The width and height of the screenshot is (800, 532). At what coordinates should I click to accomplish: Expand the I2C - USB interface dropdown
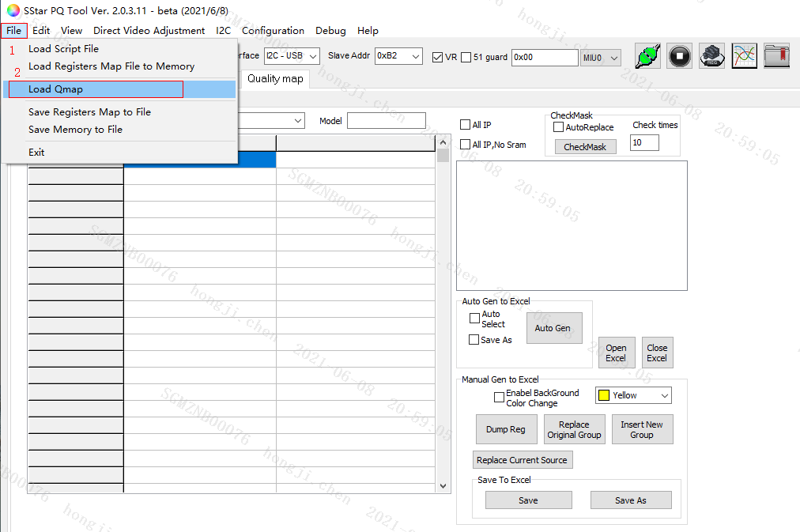tap(312, 56)
